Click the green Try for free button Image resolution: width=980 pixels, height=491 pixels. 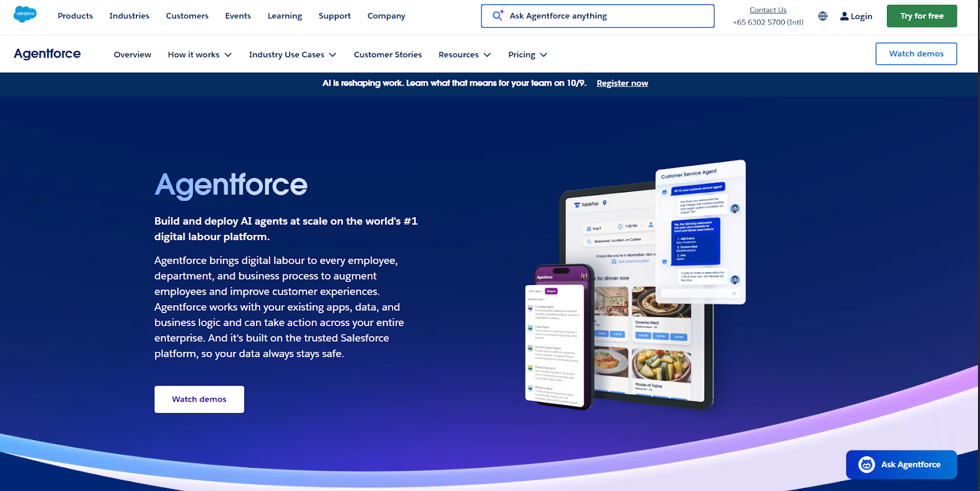[x=922, y=16]
